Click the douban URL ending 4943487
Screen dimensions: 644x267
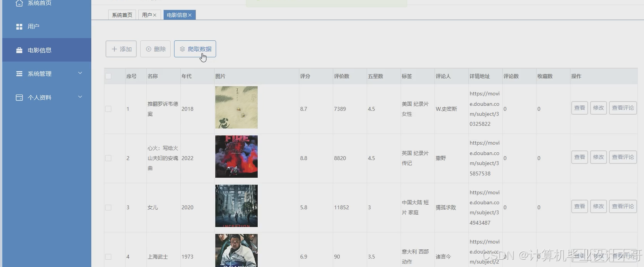pos(485,207)
